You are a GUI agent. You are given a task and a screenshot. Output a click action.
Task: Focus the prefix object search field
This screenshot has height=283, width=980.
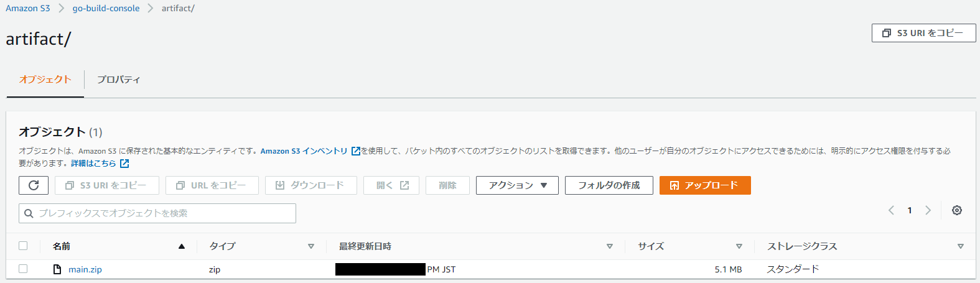(157, 213)
